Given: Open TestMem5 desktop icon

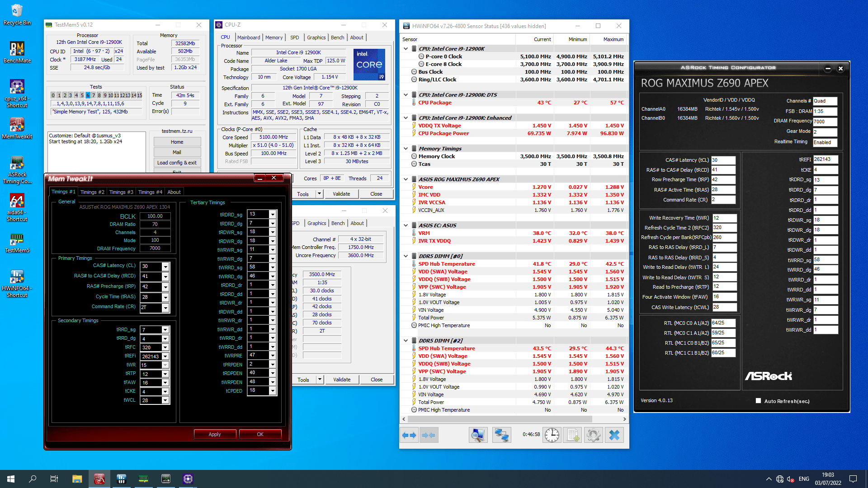Looking at the screenshot, I should coord(17,242).
